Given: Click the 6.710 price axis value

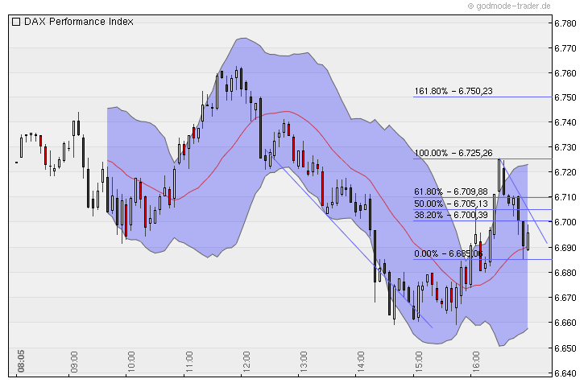Looking at the screenshot, I should coord(565,197).
